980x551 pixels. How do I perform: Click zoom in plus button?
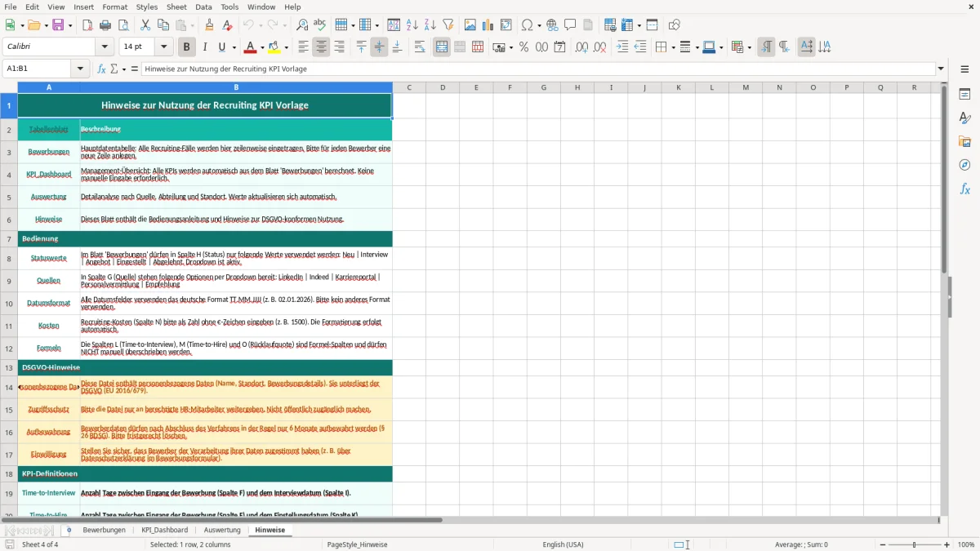click(x=947, y=544)
